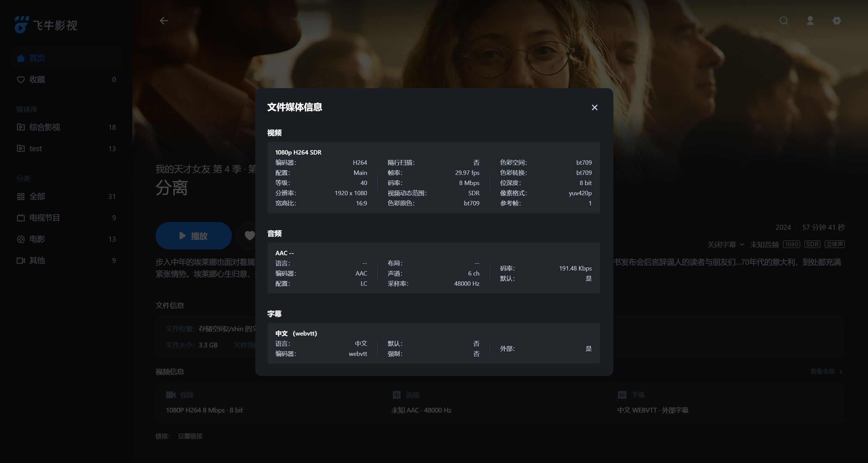Select the 全部 category
The image size is (868, 463).
66,196
